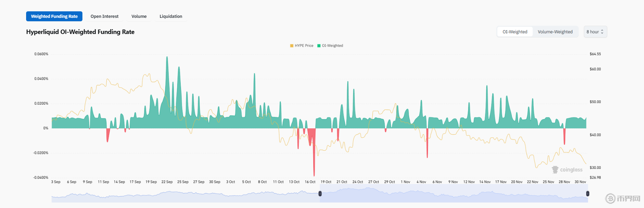Click the -0.0200% y-axis label
The height and width of the screenshot is (208, 644).
41,153
